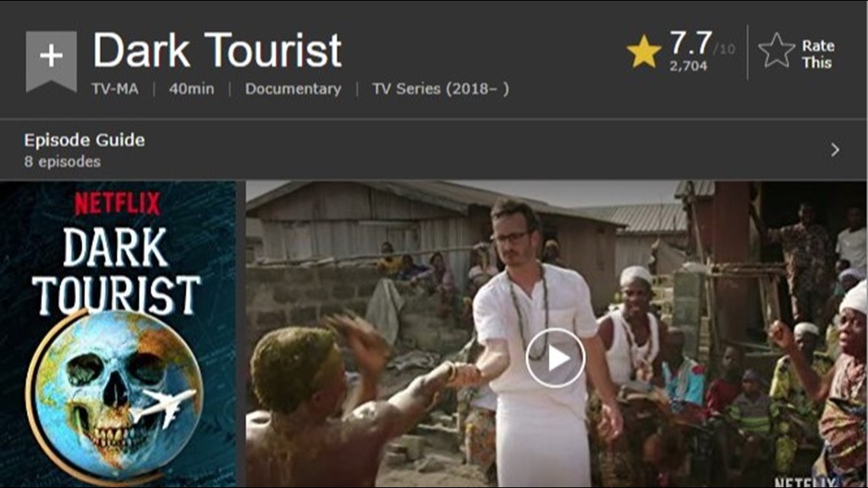Click the 40min runtime text

tap(192, 88)
